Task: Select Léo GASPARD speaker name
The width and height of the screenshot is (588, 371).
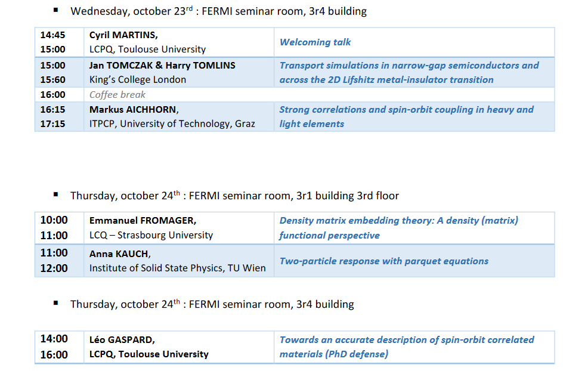Action: pyautogui.click(x=122, y=340)
